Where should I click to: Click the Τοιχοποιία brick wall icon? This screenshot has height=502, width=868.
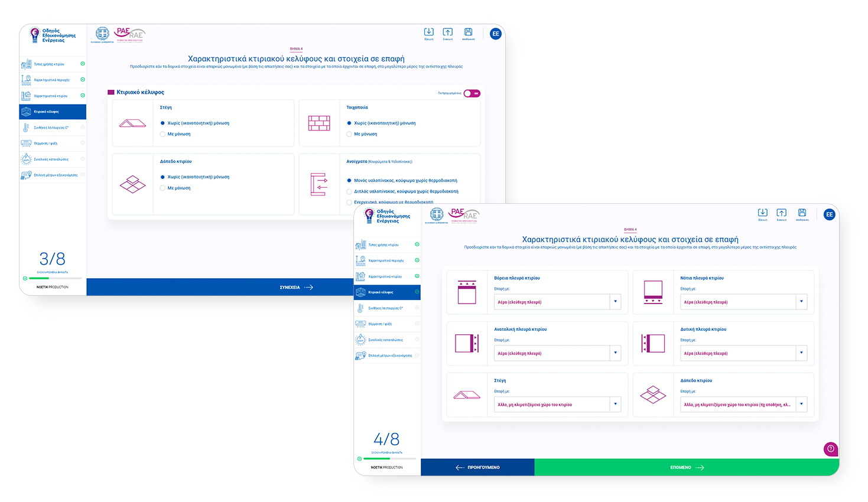point(319,123)
